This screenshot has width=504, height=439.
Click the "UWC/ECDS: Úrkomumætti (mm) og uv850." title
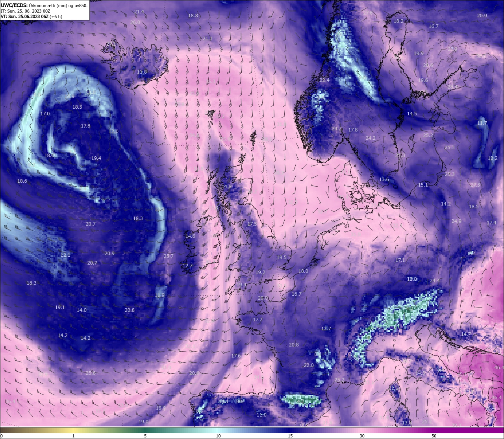[44, 6]
